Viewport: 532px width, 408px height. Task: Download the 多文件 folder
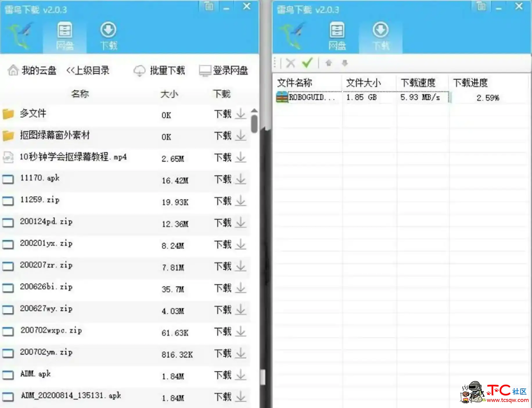coord(230,114)
